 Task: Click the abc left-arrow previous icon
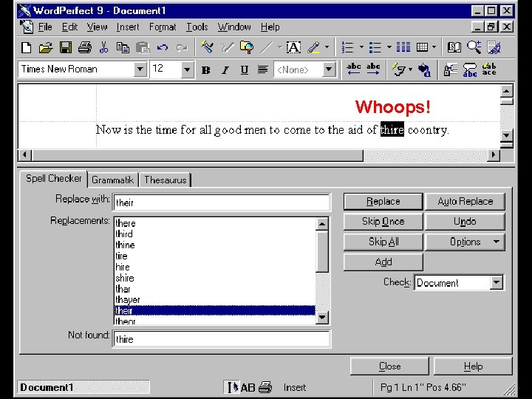pos(353,69)
